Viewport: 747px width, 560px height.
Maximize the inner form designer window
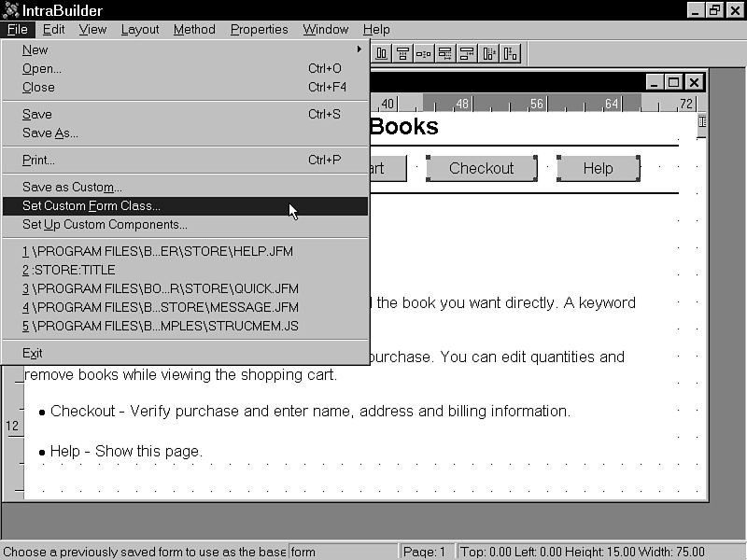(x=674, y=82)
